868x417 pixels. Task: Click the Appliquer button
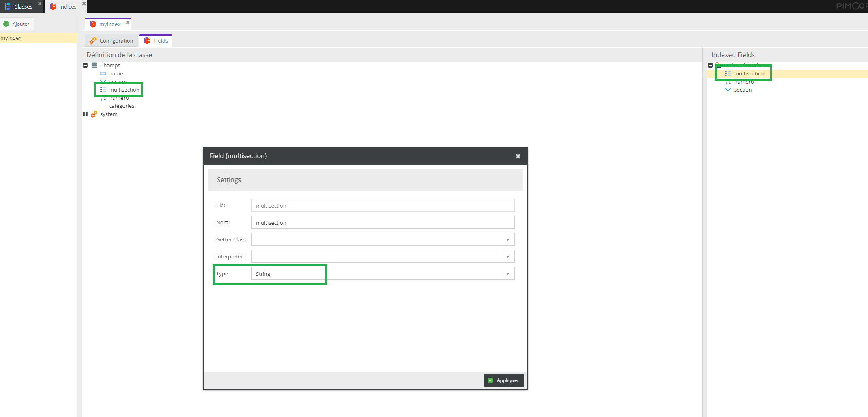[504, 380]
